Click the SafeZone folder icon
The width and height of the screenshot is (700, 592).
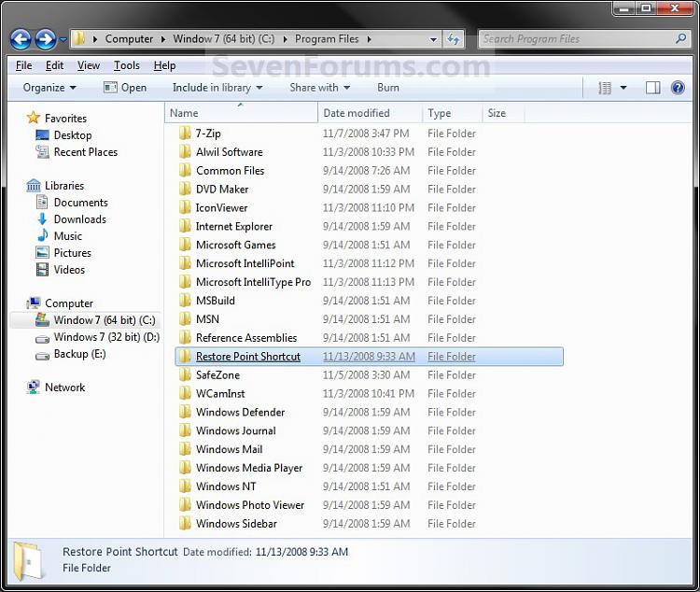185,375
